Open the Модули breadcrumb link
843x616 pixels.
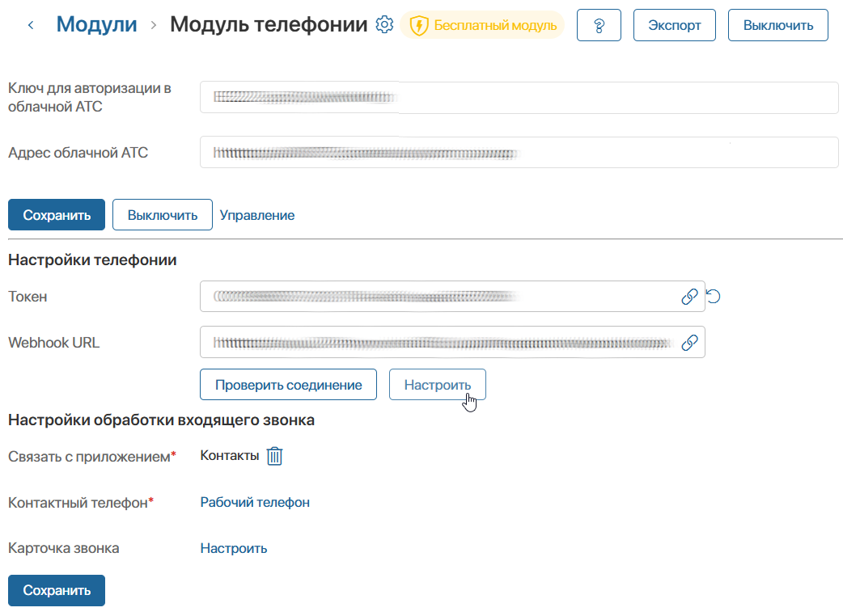click(x=97, y=25)
